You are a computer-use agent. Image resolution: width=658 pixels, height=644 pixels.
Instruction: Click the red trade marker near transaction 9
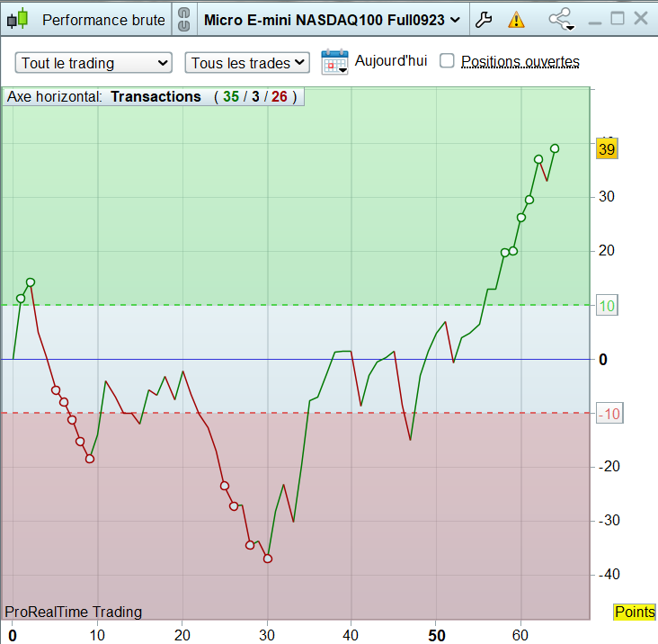[x=90, y=459]
